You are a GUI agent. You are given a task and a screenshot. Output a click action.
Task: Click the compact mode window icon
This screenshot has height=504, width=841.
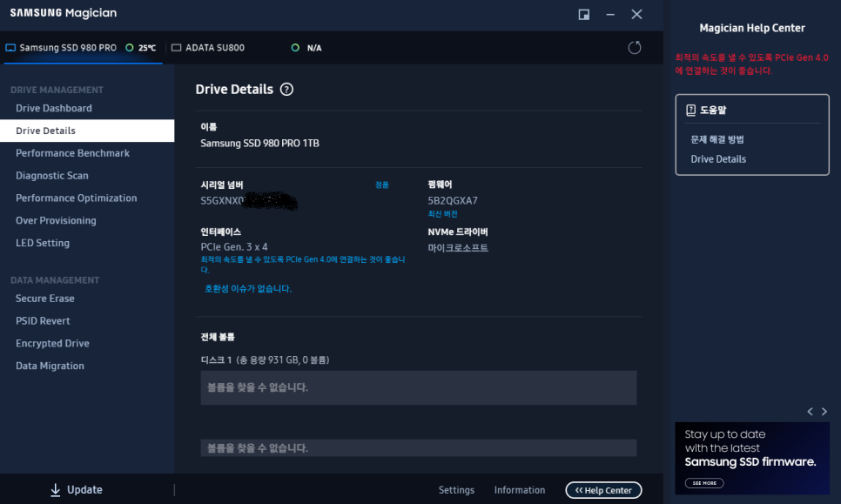(x=584, y=15)
